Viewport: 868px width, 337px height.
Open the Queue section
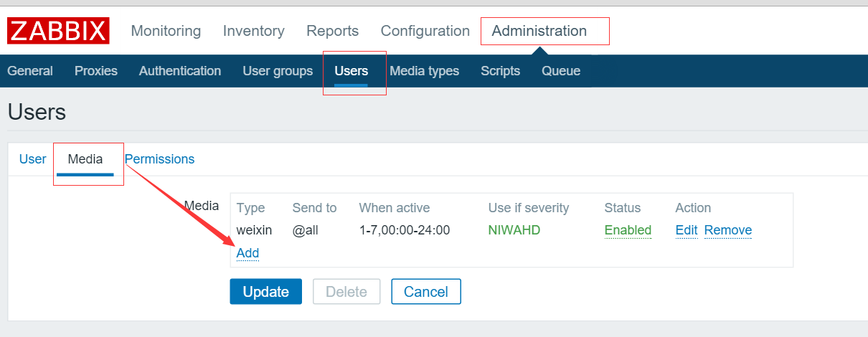(561, 71)
